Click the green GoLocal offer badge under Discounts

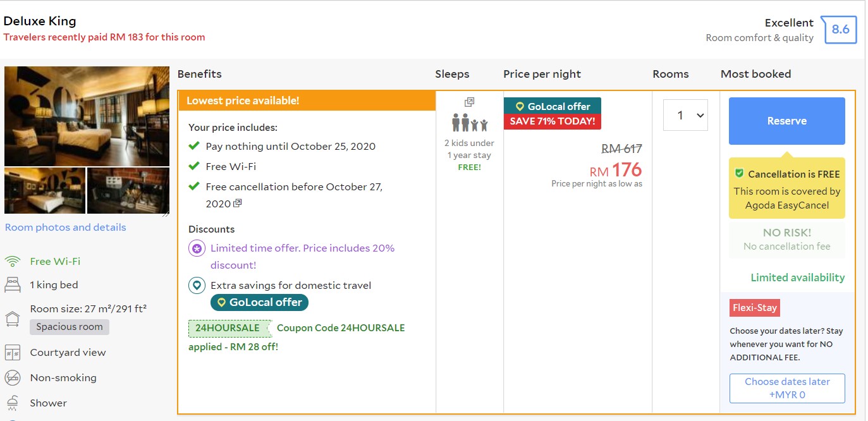point(259,303)
